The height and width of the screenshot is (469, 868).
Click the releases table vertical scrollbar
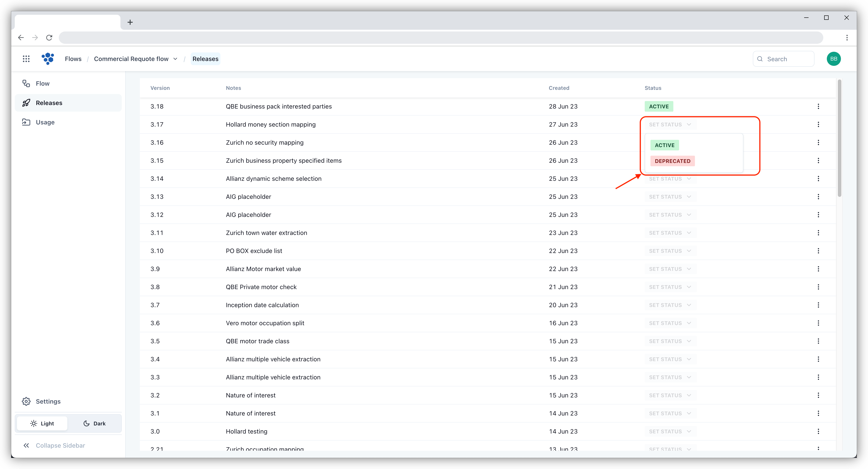click(839, 138)
